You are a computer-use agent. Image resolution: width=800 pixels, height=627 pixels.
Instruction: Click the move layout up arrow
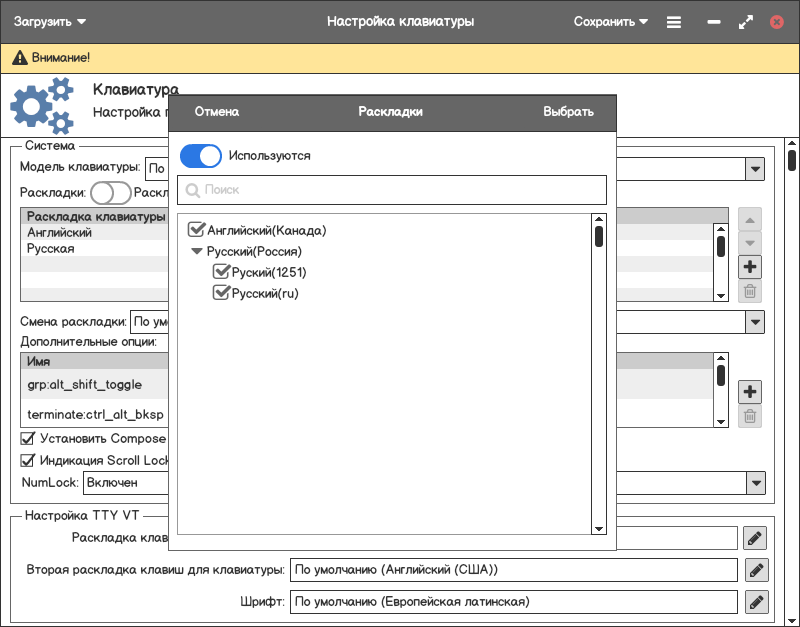click(x=750, y=219)
